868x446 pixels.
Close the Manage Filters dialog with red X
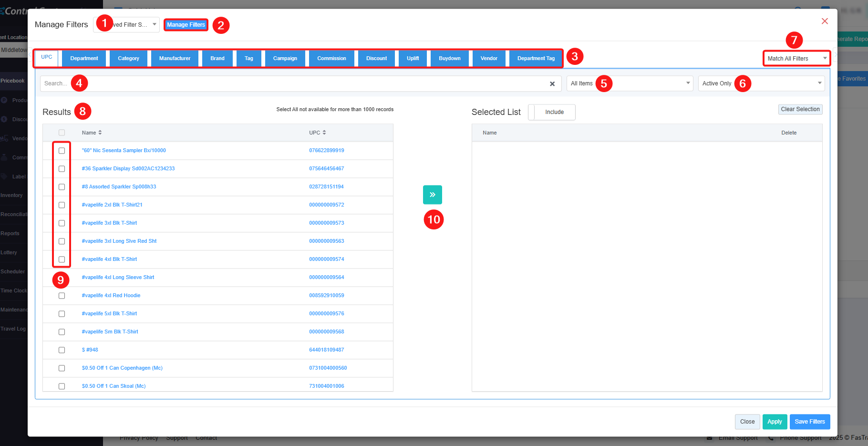coord(824,21)
